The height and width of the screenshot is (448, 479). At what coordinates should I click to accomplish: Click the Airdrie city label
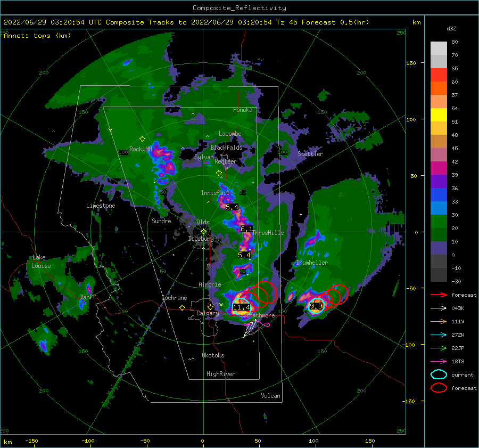point(210,284)
